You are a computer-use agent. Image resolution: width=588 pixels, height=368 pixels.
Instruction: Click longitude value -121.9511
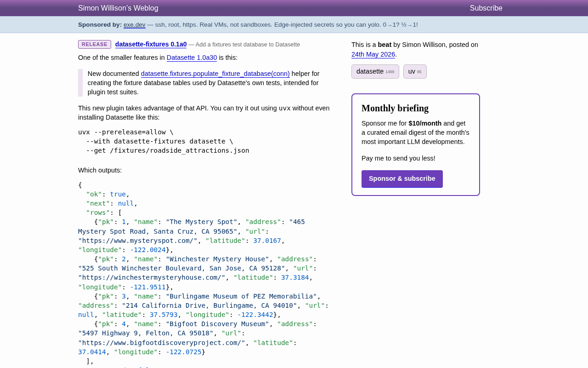[x=148, y=287]
